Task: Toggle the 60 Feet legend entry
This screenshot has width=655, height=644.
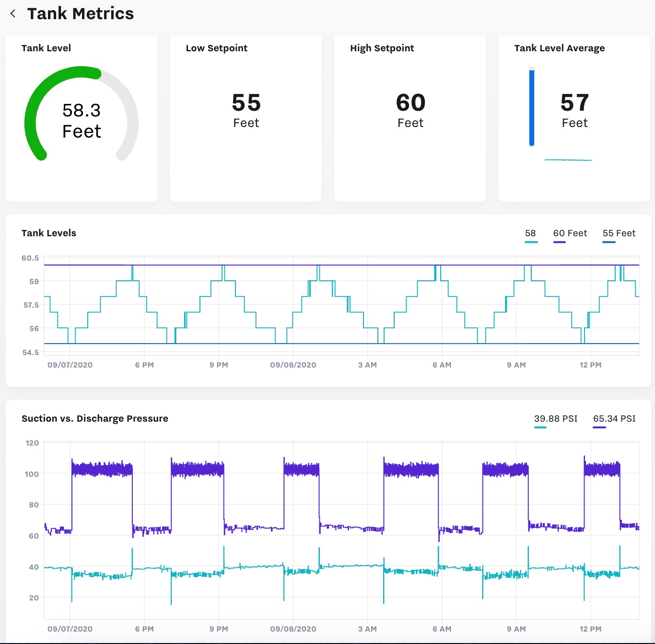Action: (x=570, y=235)
